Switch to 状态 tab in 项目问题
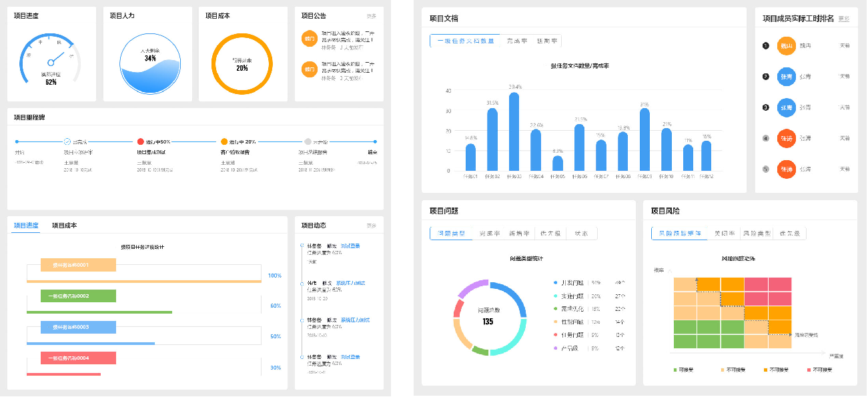Screen dimensions: 868x397 point(581,234)
